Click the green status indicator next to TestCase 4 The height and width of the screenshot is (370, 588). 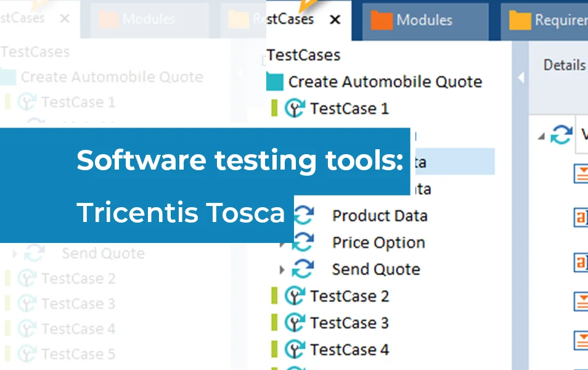tap(274, 350)
